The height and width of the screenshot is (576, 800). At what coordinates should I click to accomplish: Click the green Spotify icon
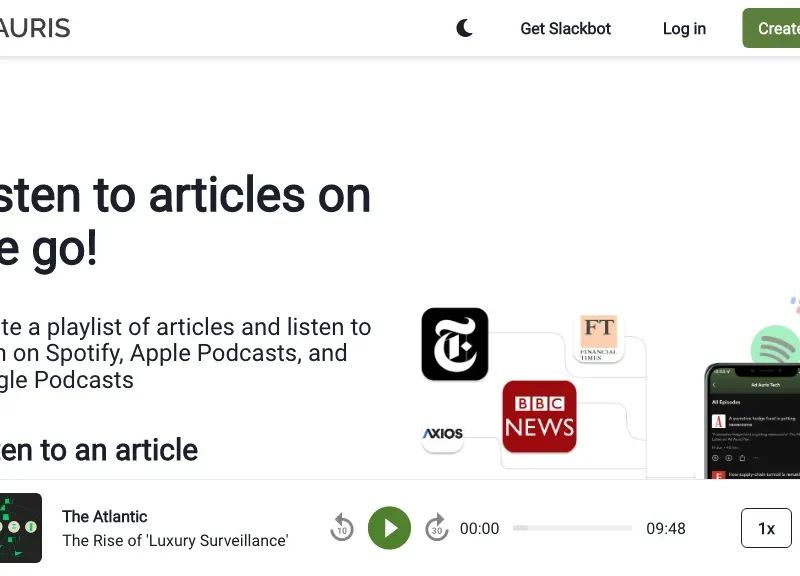[776, 350]
